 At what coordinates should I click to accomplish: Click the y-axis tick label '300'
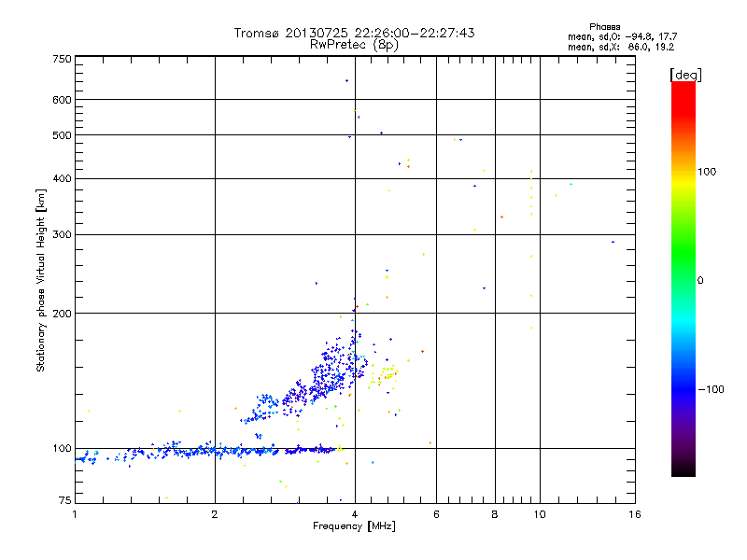pos(62,235)
